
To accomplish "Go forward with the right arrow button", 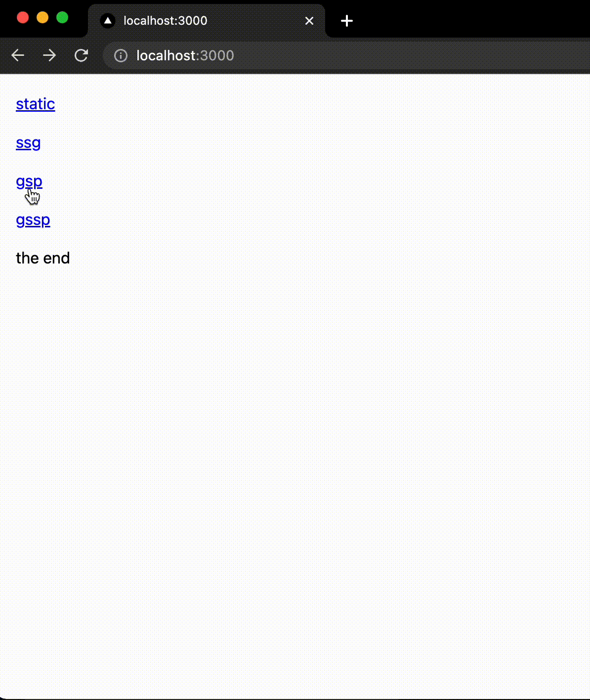I will click(x=49, y=55).
